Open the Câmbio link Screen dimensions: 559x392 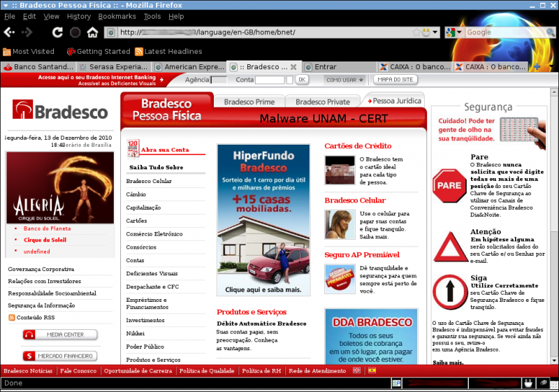click(136, 194)
